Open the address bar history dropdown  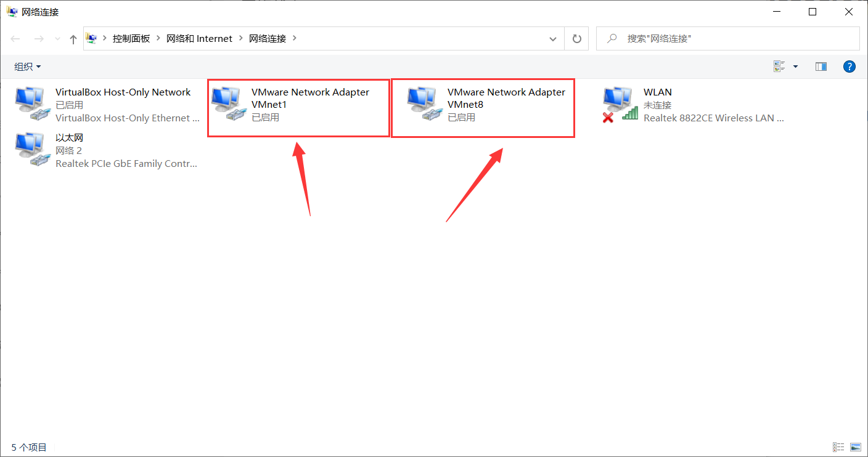pyautogui.click(x=553, y=38)
